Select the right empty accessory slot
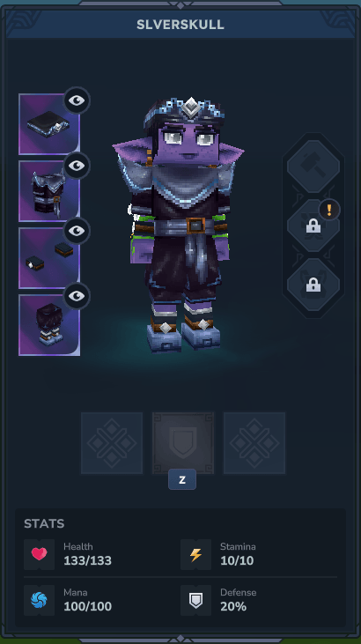Viewport: 361px width, 644px height. (x=254, y=443)
